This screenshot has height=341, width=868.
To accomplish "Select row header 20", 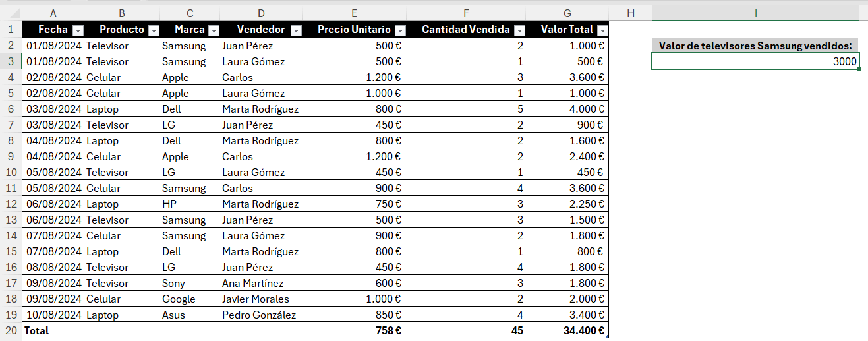I will [x=11, y=330].
